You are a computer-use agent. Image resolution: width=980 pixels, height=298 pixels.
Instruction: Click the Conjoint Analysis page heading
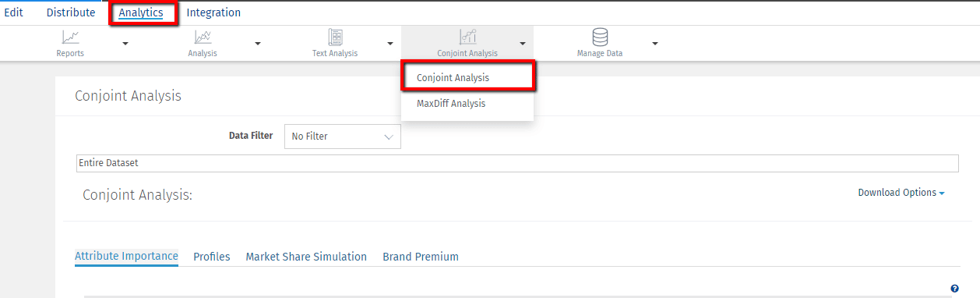pyautogui.click(x=128, y=96)
